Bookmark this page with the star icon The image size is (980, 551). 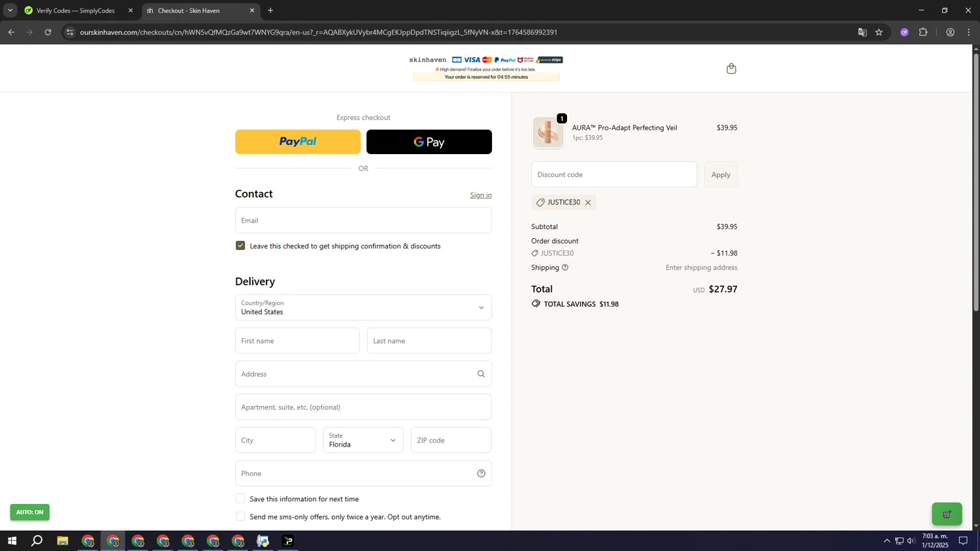tap(879, 32)
